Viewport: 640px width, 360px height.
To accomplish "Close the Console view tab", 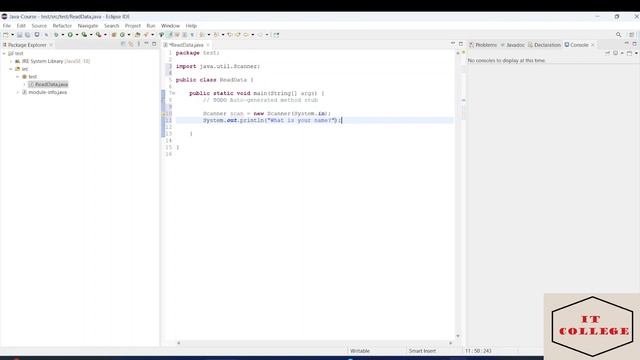I will [x=593, y=45].
